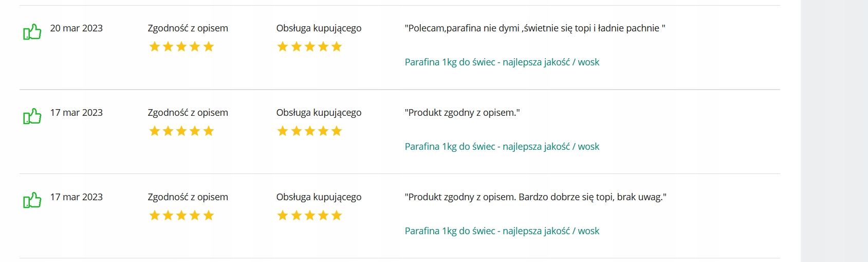Click Zgodność z opisem stars in last review
Image resolution: width=868 pixels, height=262 pixels.
pyautogui.click(x=181, y=216)
